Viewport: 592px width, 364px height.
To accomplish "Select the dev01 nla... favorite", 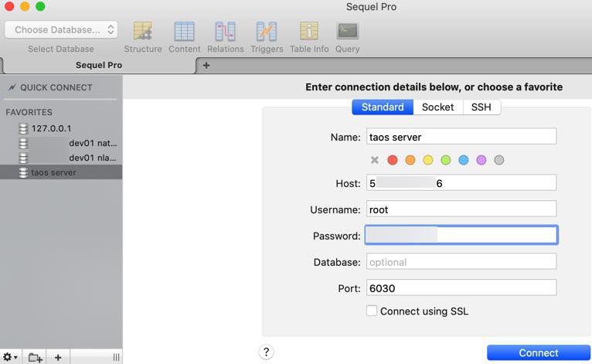I will click(61, 158).
